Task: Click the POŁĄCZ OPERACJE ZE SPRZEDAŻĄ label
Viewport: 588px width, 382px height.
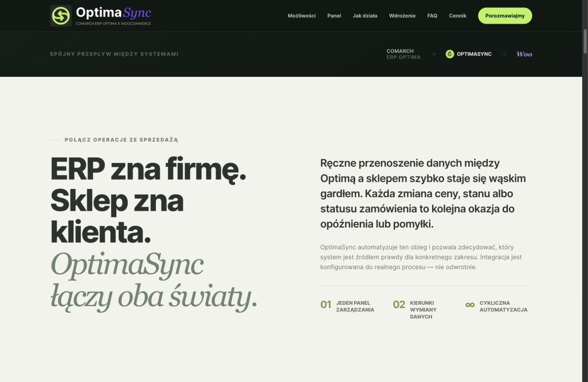Action: pos(121,140)
